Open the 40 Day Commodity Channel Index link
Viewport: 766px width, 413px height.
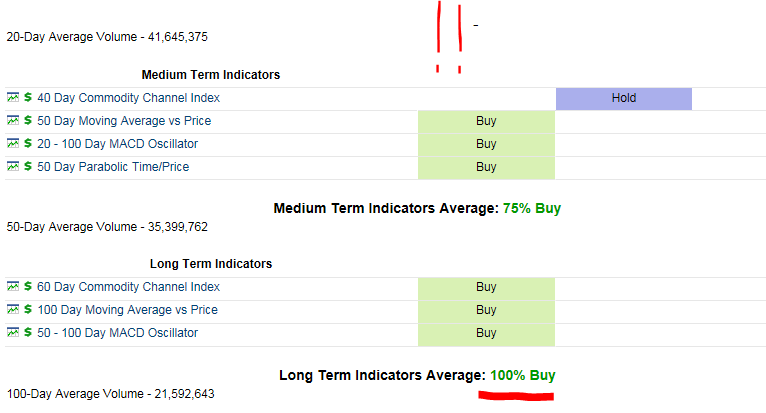pyautogui.click(x=128, y=98)
